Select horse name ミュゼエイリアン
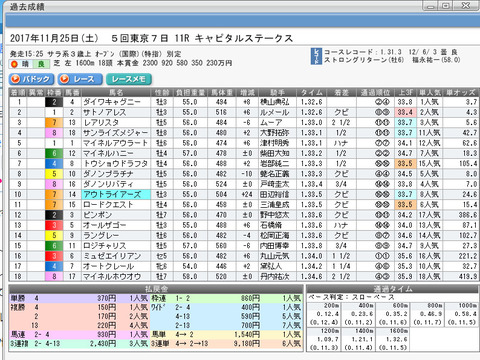 coord(112,256)
